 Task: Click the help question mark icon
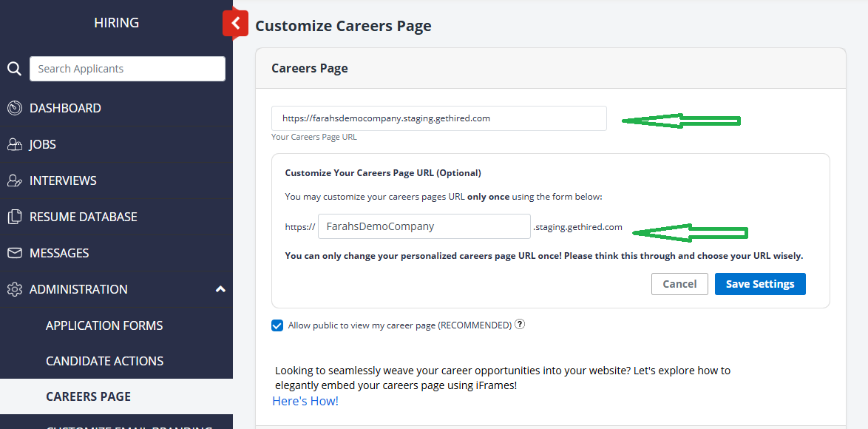click(520, 324)
